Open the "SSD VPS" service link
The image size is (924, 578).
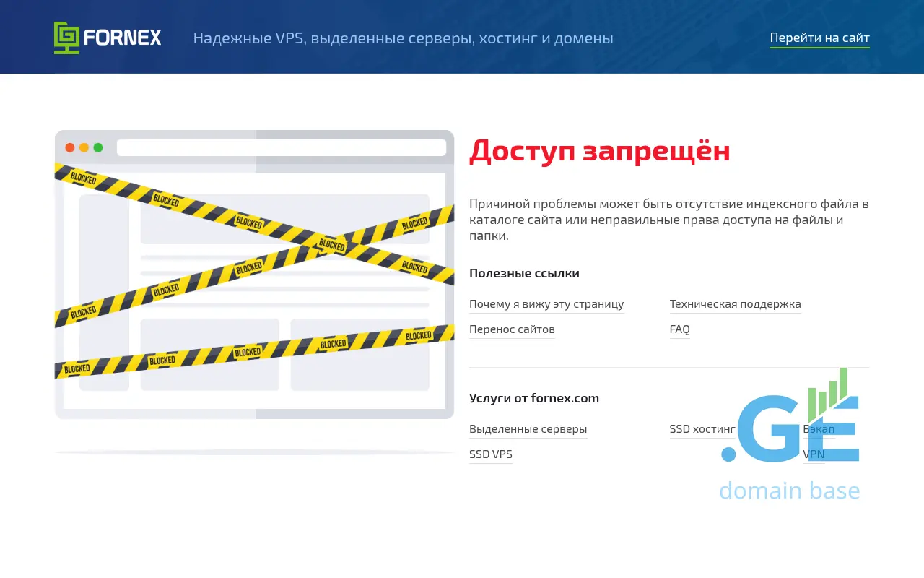[x=490, y=454]
